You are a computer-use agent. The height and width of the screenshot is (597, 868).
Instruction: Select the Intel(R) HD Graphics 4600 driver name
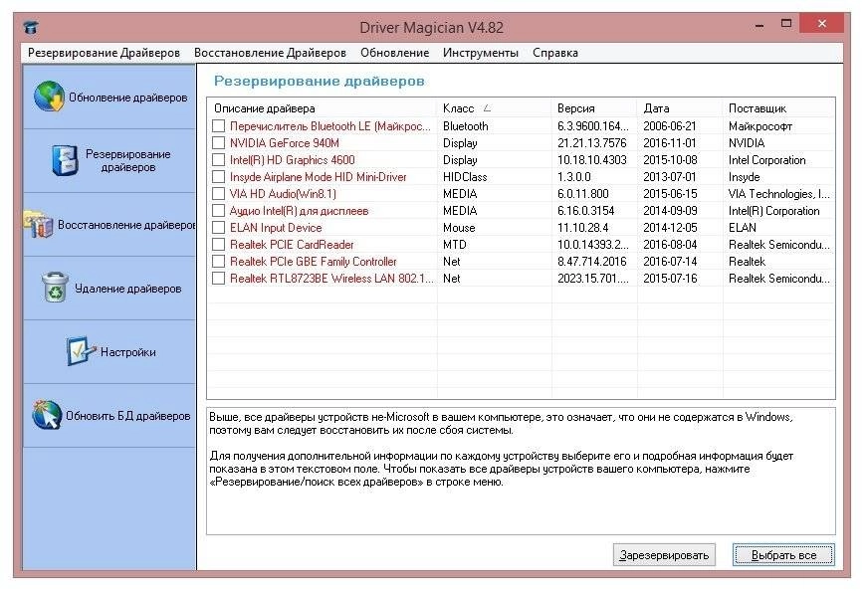(x=293, y=160)
